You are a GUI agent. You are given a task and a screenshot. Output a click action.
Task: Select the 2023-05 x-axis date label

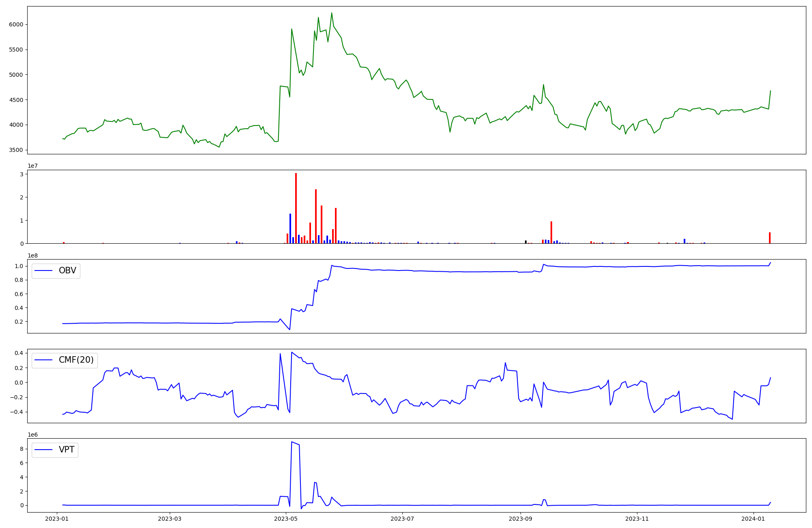286,519
